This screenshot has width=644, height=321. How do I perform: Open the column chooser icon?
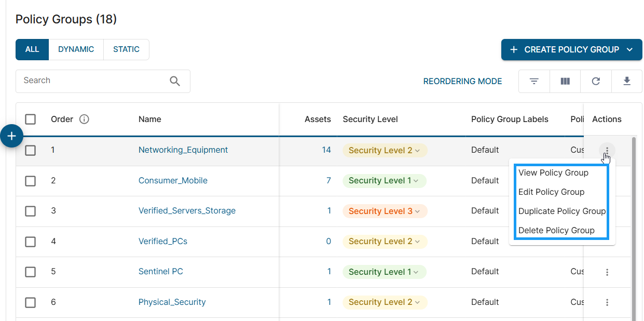[x=565, y=82]
